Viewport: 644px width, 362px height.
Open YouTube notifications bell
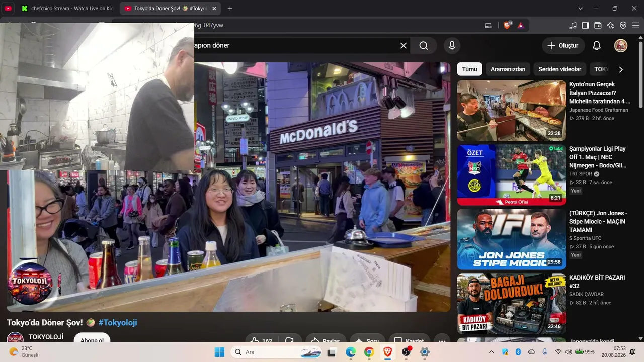tap(597, 46)
